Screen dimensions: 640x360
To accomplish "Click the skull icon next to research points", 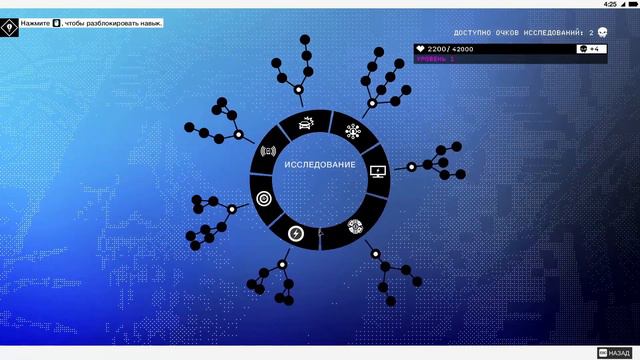I will (602, 32).
